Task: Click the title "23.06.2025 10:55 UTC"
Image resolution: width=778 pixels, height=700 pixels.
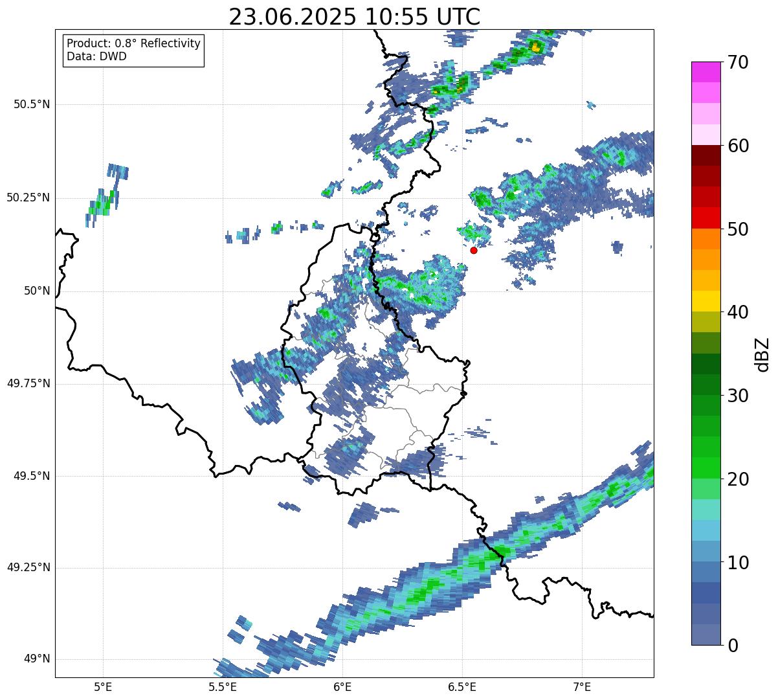Action: click(355, 17)
